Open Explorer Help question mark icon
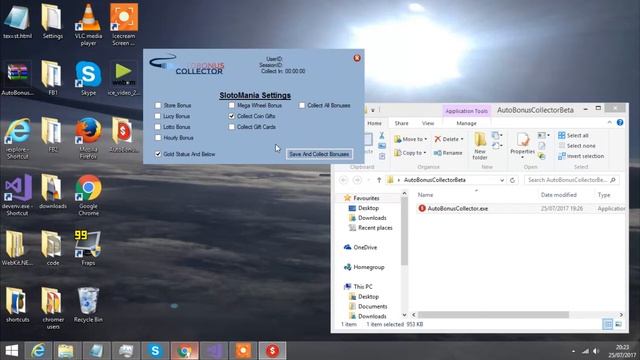The image size is (640, 360). click(620, 122)
